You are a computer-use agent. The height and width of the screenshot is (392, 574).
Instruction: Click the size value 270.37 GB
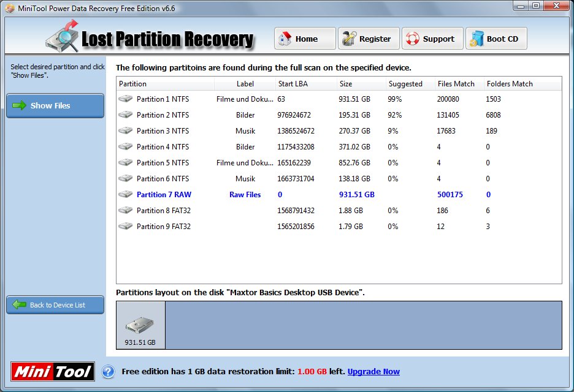click(354, 131)
